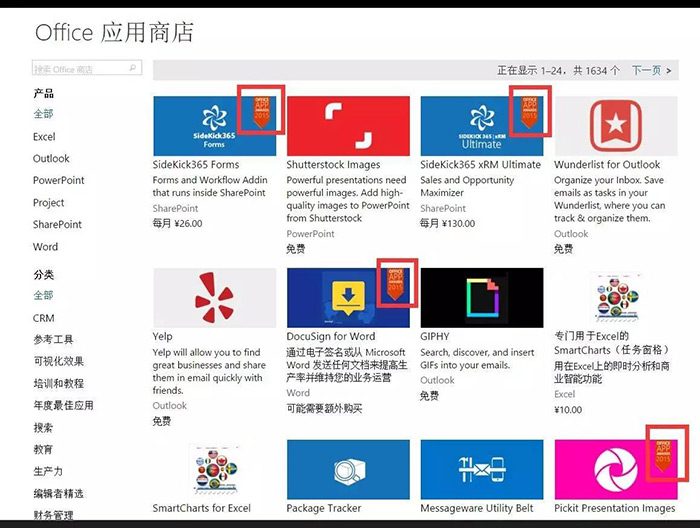700x528 pixels.
Task: Filter products by Word
Action: point(45,246)
